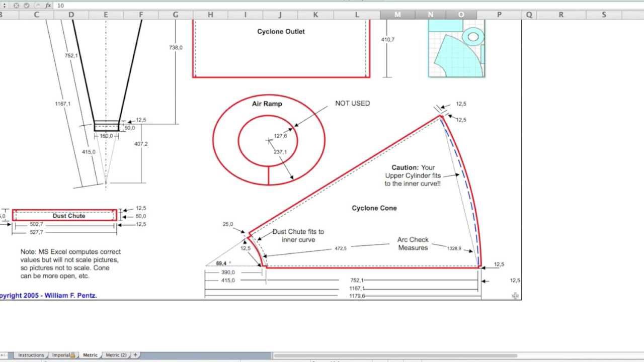The image size is (644, 362).
Task: Select column S header
Action: [x=604, y=15]
